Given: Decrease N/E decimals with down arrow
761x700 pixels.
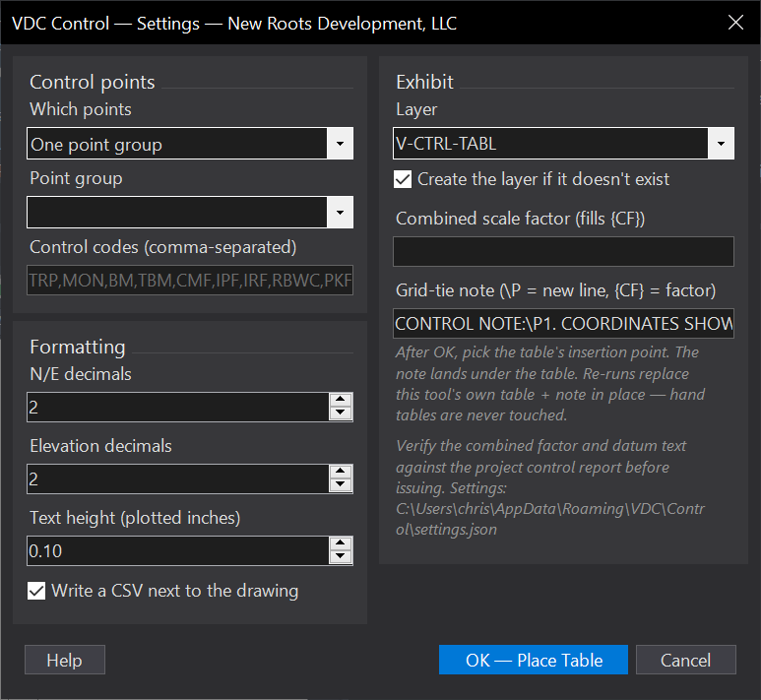Looking at the screenshot, I should 341,414.
